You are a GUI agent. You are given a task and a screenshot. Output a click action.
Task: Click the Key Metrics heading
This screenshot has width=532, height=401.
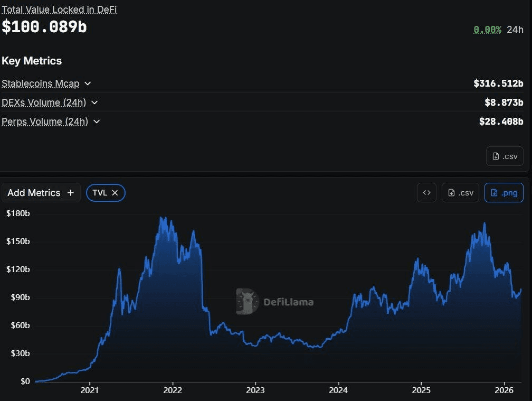[32, 61]
